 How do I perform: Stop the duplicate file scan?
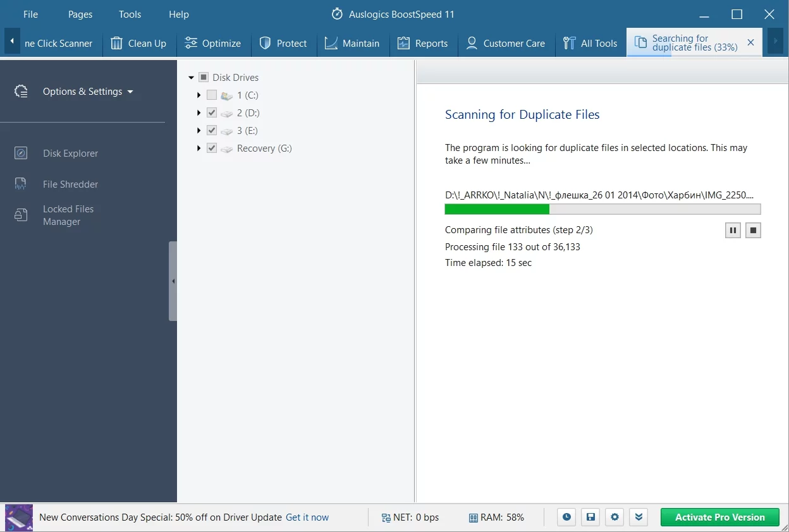tap(753, 231)
